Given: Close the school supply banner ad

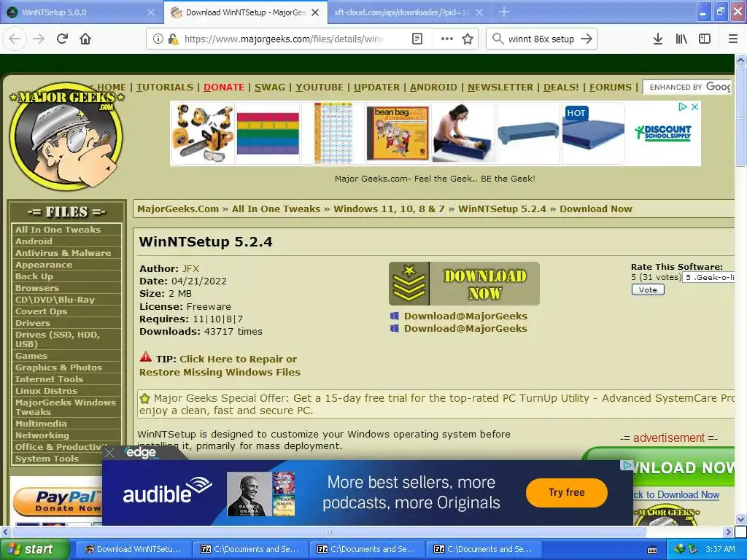Looking at the screenshot, I should [x=695, y=106].
